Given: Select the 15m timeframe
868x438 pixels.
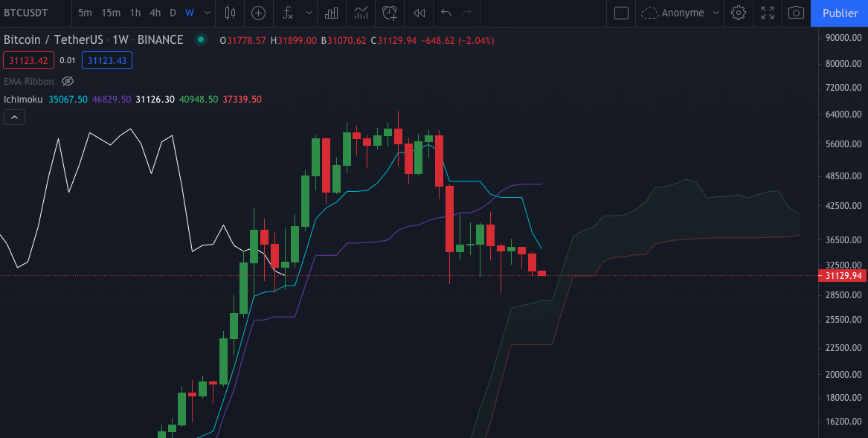Looking at the screenshot, I should coord(111,13).
